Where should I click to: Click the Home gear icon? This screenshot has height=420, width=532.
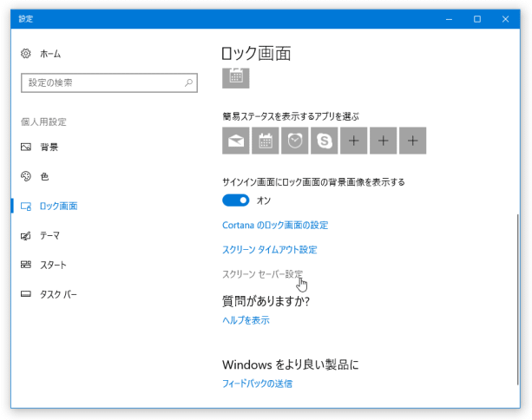click(x=26, y=54)
